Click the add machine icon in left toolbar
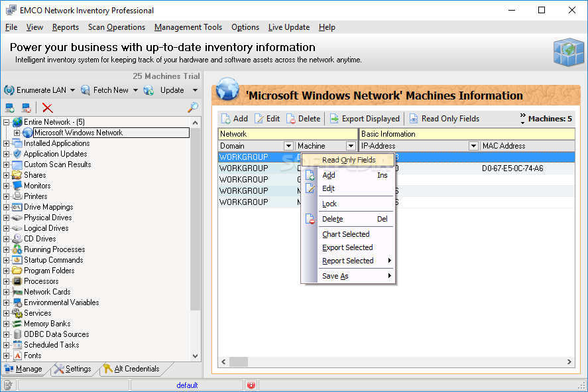Image resolution: width=588 pixels, height=392 pixels. tap(10, 108)
